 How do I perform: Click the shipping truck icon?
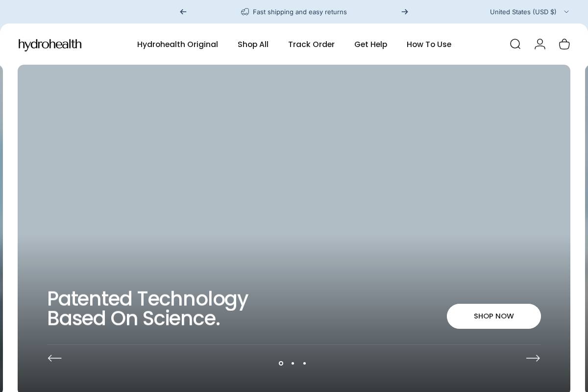point(245,12)
